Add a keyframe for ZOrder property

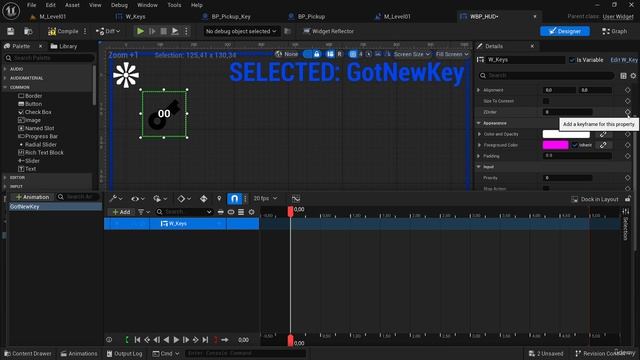click(628, 112)
